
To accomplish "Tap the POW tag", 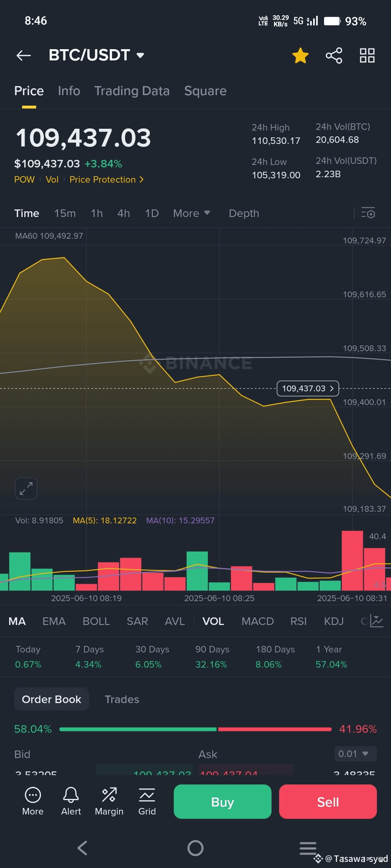I will coord(24,180).
